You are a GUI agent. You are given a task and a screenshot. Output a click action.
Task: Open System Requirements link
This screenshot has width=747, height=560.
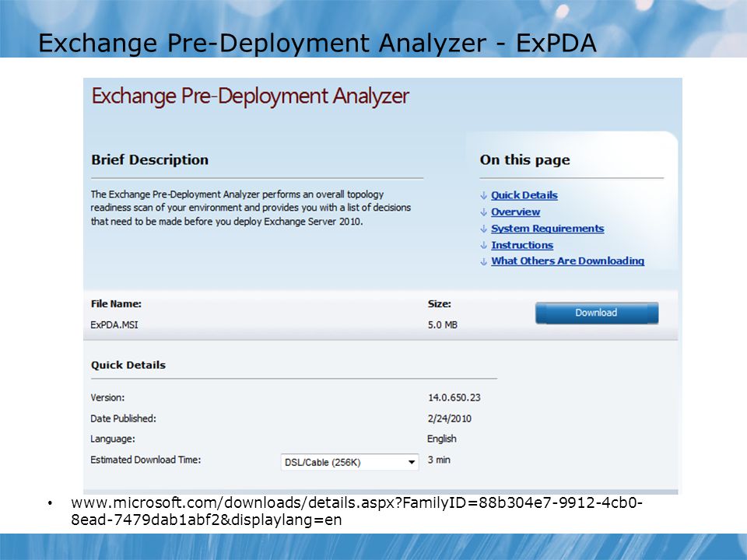[547, 229]
